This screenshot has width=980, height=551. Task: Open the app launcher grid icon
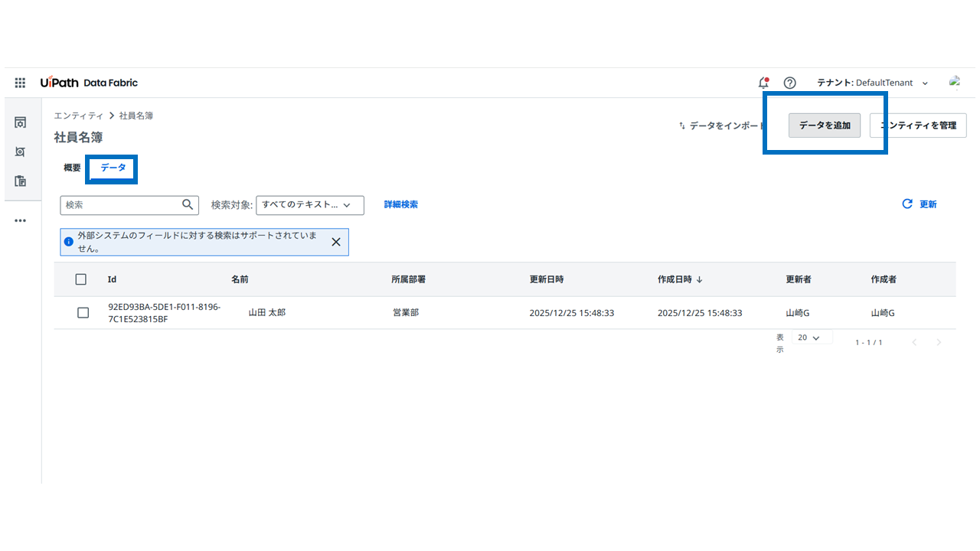point(20,83)
